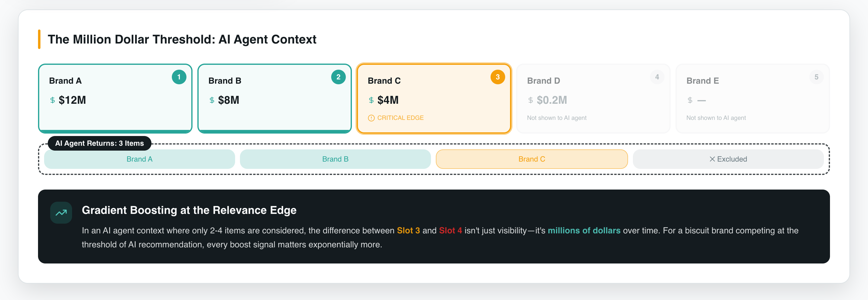Click the Critical Edge warning icon

371,118
